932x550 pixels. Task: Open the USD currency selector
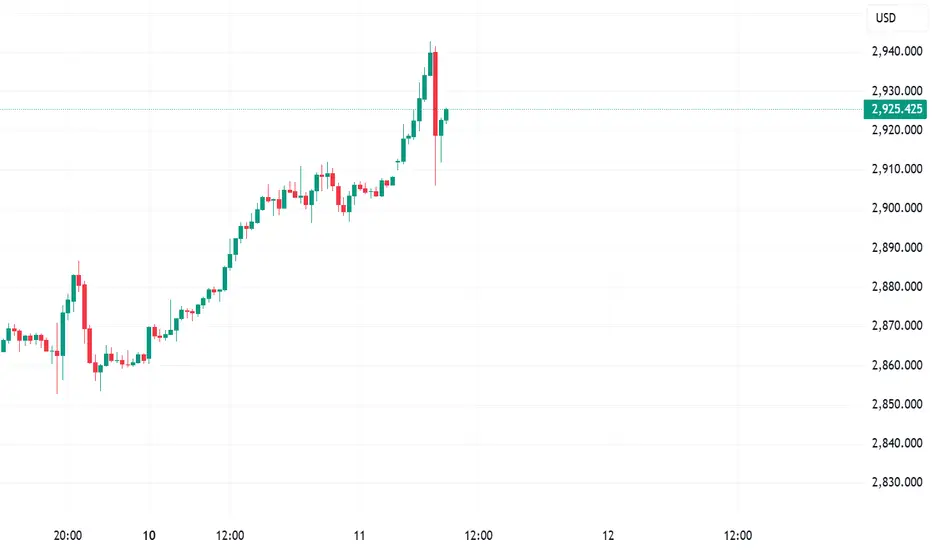pyautogui.click(x=886, y=18)
